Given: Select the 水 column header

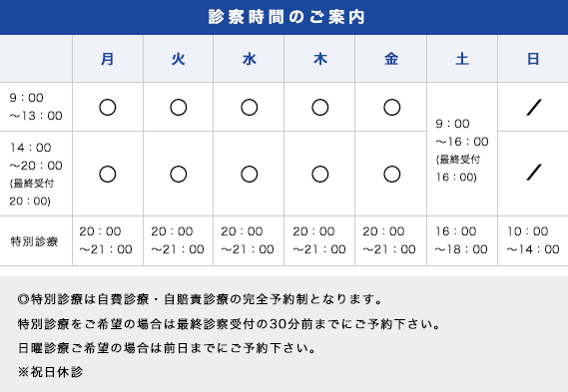Looking at the screenshot, I should click(x=250, y=59).
